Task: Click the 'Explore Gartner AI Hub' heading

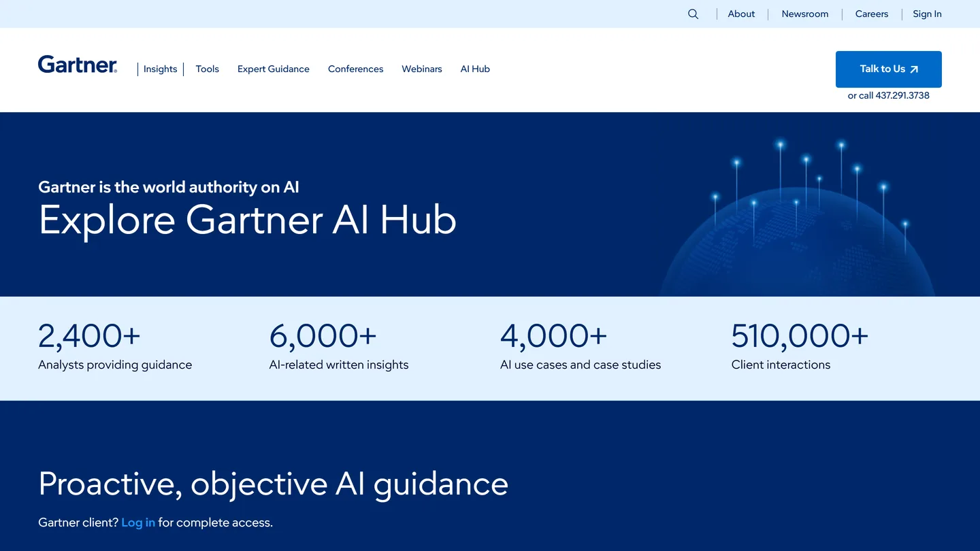Action: pos(247,220)
